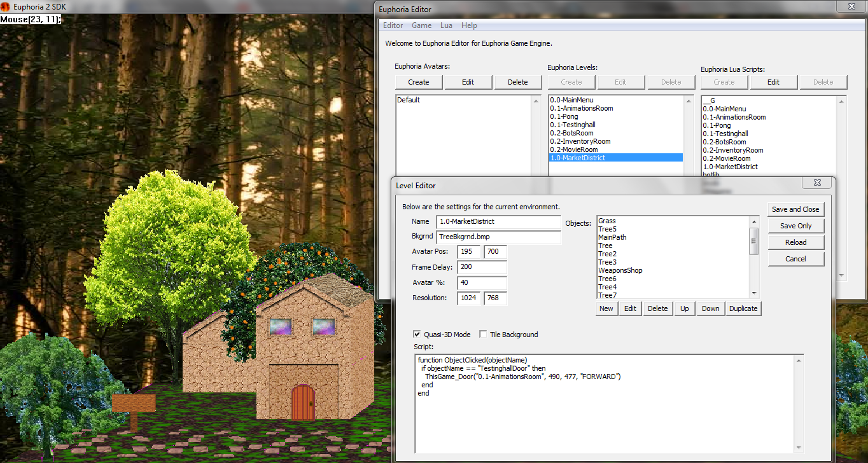Image resolution: width=868 pixels, height=463 pixels.
Task: Select 0.1-Pong in the Levels list
Action: (x=616, y=116)
